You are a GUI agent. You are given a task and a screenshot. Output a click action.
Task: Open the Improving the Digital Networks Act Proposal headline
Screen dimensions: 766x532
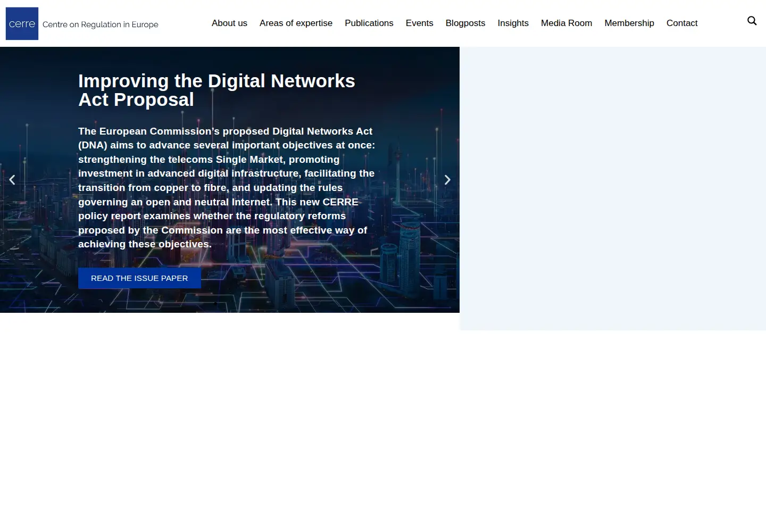217,90
